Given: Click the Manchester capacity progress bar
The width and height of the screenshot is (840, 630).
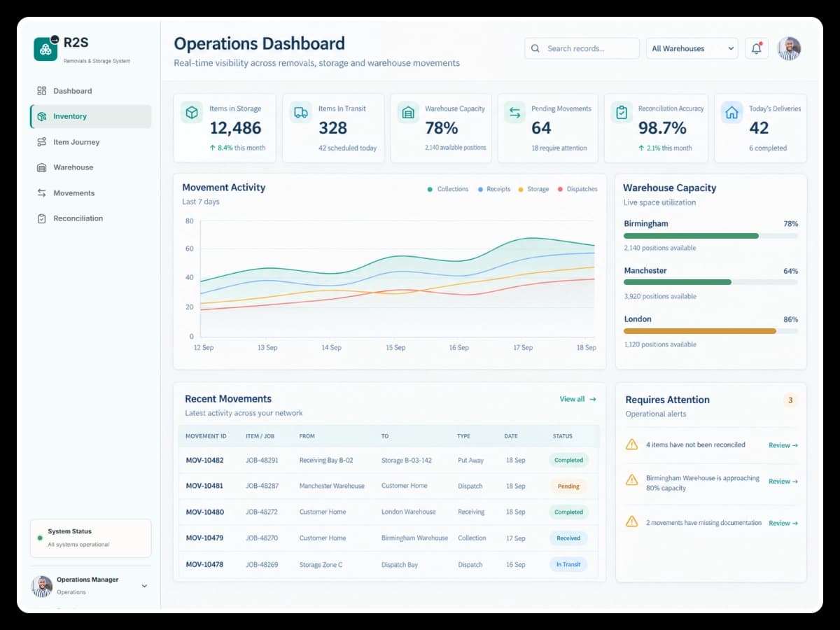Looking at the screenshot, I should (710, 282).
